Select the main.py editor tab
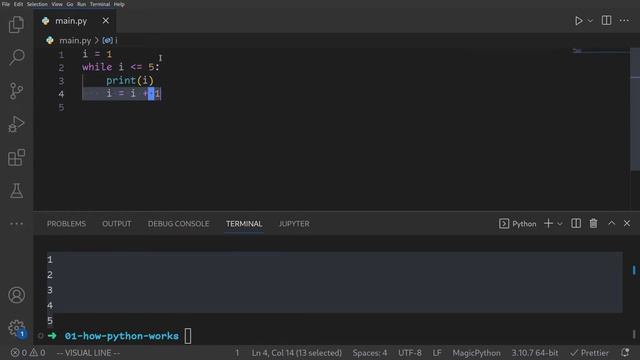This screenshot has width=640, height=360. (x=75, y=21)
